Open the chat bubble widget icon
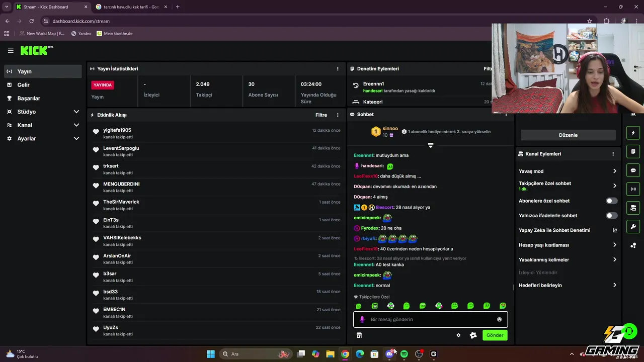This screenshot has height=362, width=644. tap(633, 170)
